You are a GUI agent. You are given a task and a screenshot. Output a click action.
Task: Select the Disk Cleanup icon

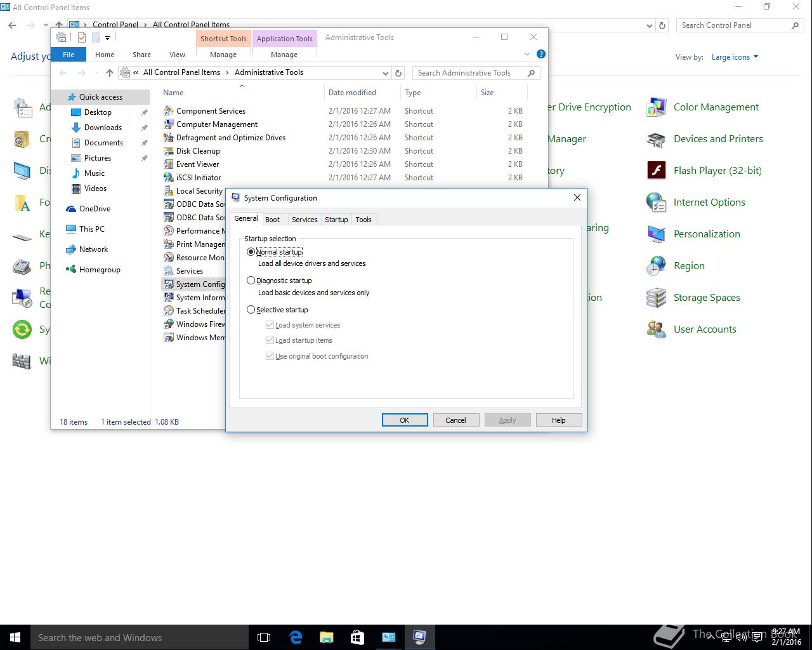(169, 150)
